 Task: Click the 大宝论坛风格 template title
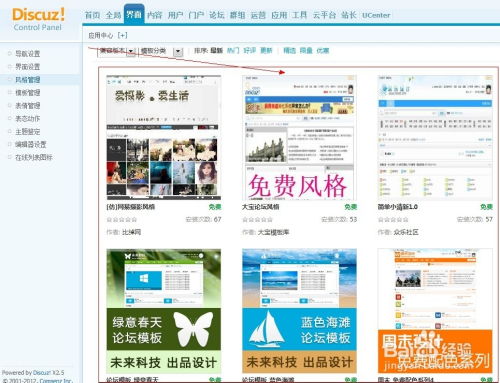click(x=261, y=207)
